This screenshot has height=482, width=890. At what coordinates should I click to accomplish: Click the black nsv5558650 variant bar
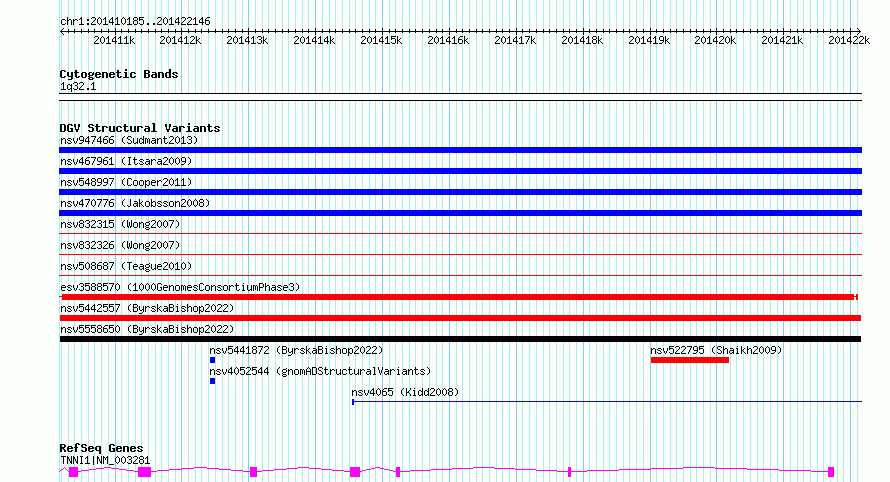click(460, 339)
